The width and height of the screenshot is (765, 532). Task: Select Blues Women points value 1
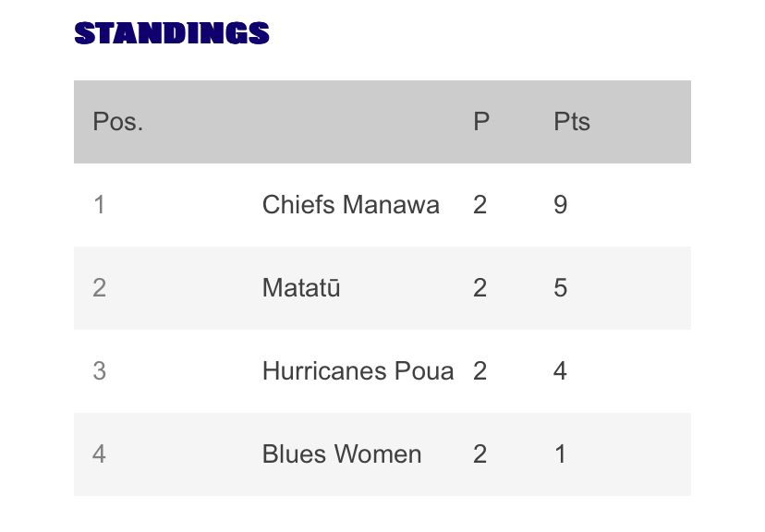coord(561,454)
